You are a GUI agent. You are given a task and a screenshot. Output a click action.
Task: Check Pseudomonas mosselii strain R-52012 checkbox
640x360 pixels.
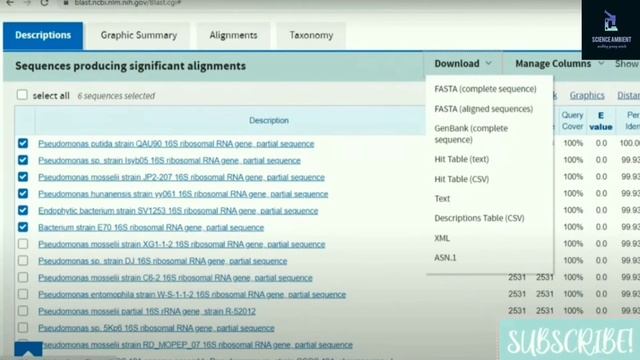pyautogui.click(x=23, y=311)
